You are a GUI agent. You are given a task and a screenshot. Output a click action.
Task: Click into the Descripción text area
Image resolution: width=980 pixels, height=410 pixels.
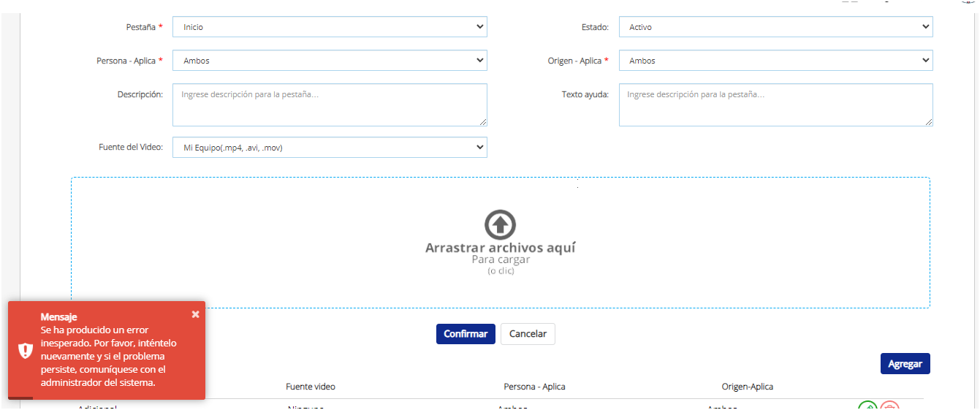point(330,105)
